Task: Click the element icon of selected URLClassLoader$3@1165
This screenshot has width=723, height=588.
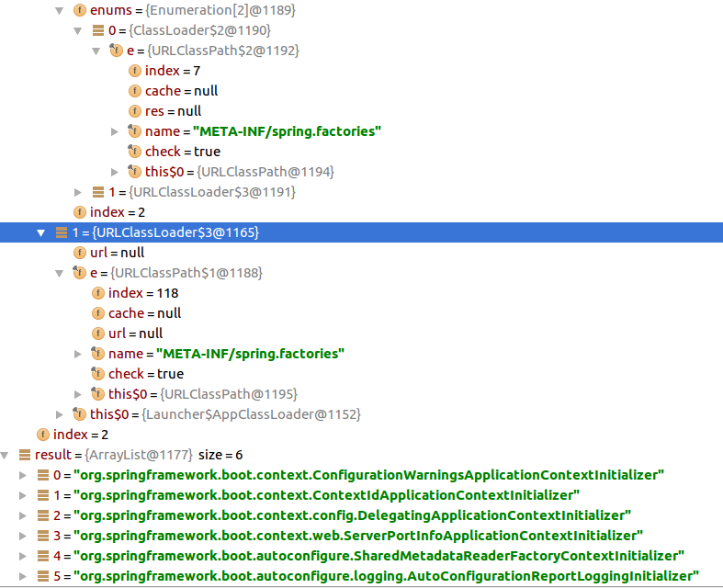Action: (x=62, y=232)
